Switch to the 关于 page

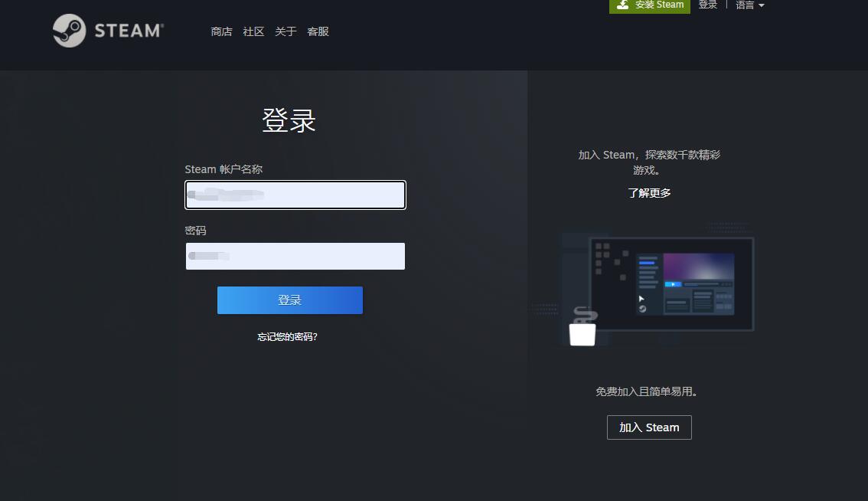[286, 31]
